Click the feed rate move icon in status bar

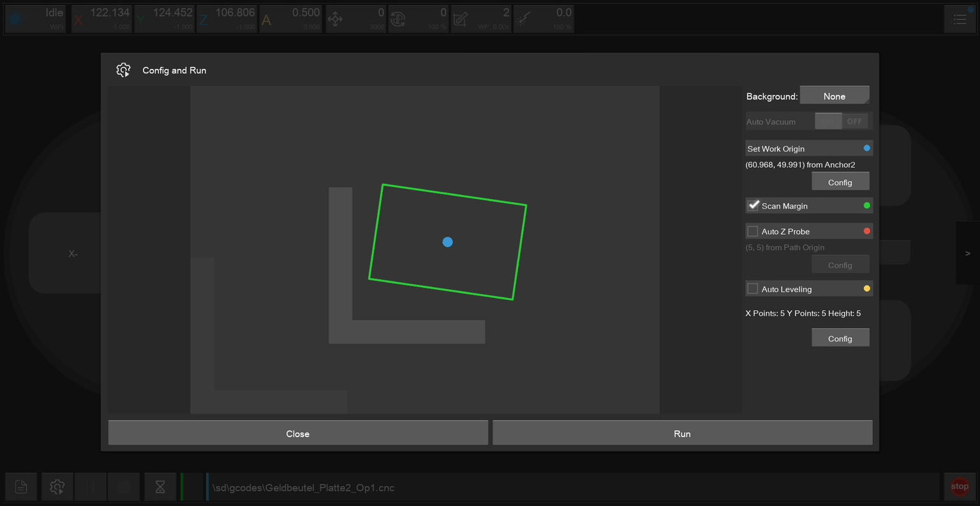[335, 20]
